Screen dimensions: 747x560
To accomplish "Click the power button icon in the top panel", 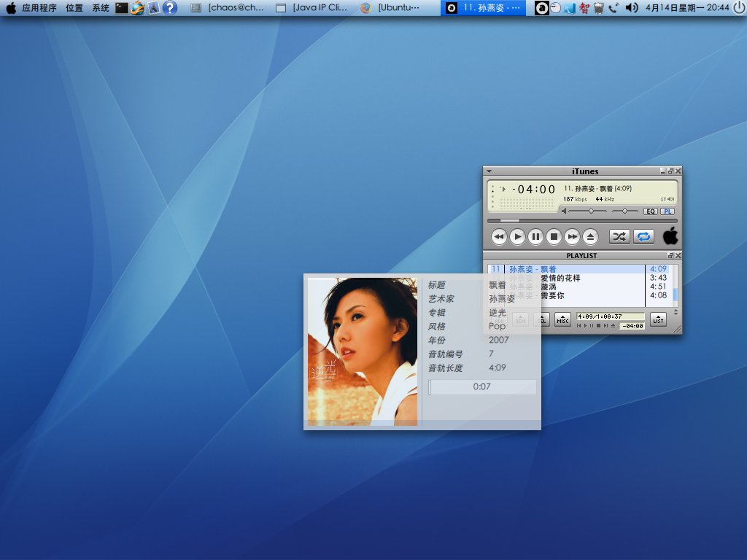I will click(x=740, y=7).
